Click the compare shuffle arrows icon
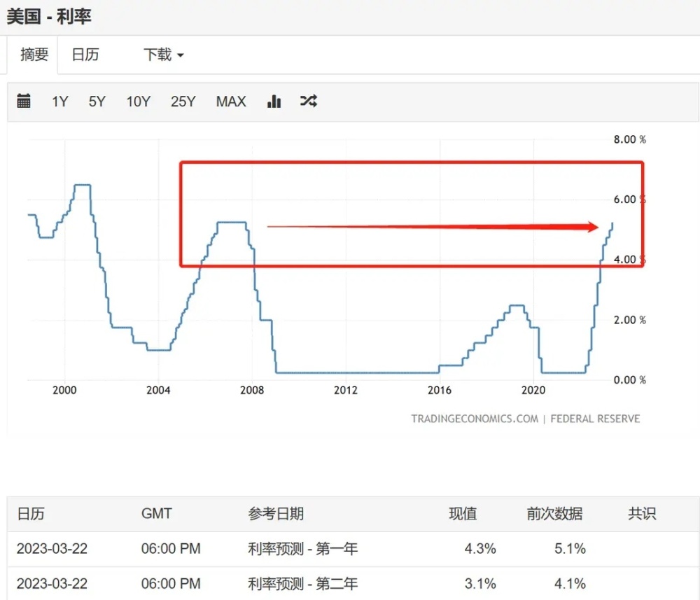This screenshot has width=700, height=600. pyautogui.click(x=309, y=101)
